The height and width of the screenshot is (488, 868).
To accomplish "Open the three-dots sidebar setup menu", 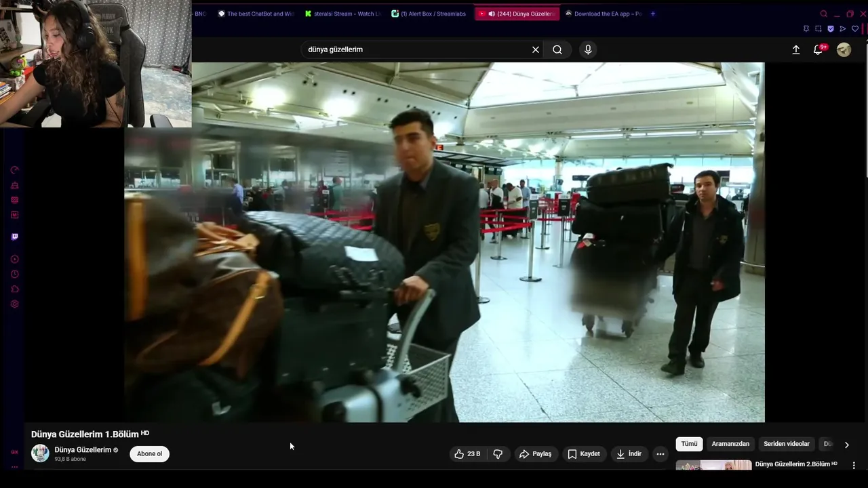I will [14, 466].
